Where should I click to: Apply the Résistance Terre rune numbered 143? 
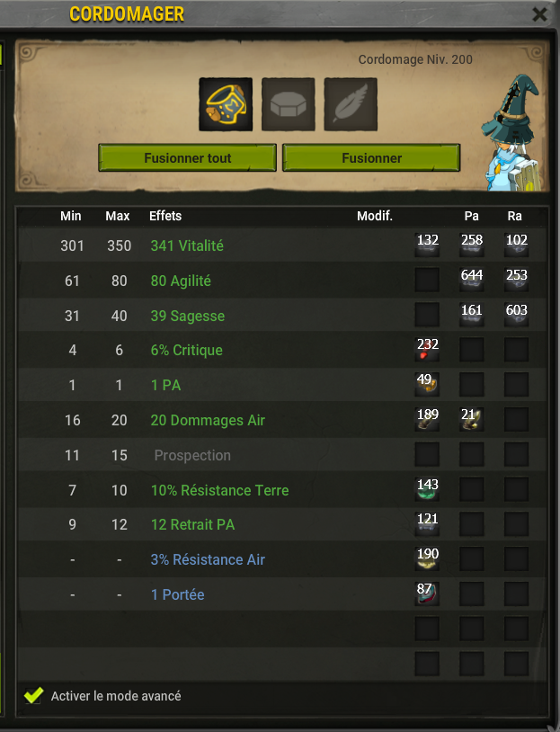(x=427, y=489)
